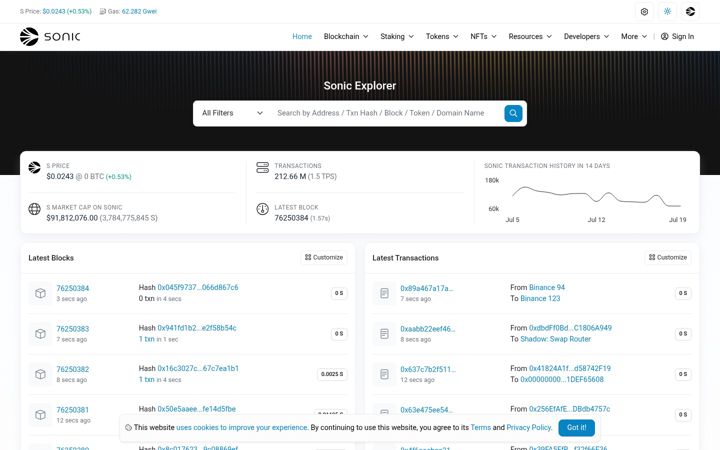Open '1 txn' link for block 76250383
This screenshot has width=720, height=450.
pos(146,339)
